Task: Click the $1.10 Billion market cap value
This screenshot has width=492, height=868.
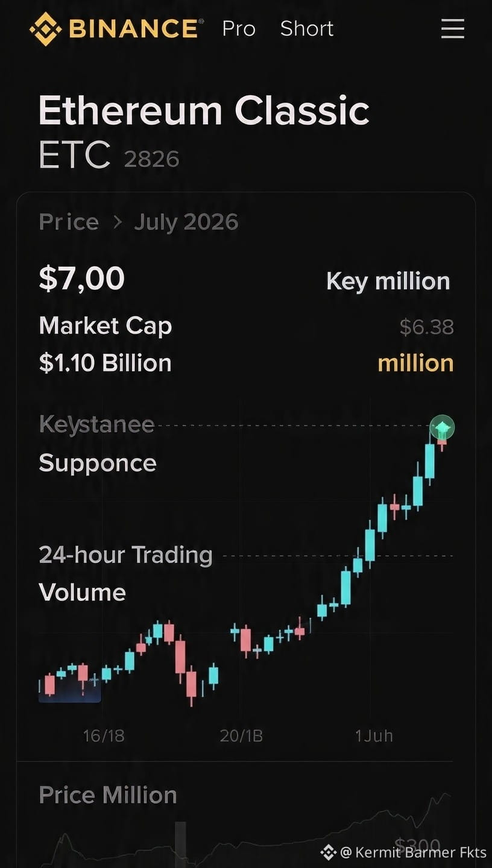Action: tap(106, 363)
